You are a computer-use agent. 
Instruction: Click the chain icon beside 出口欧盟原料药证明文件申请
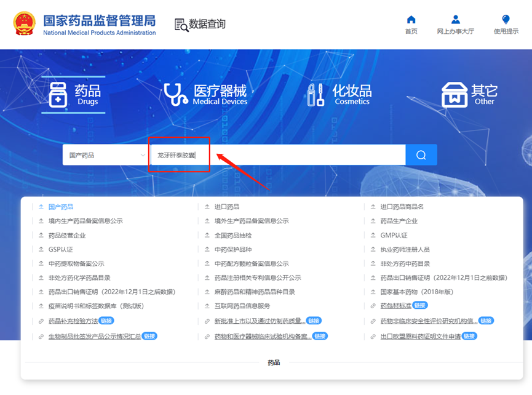(373, 337)
